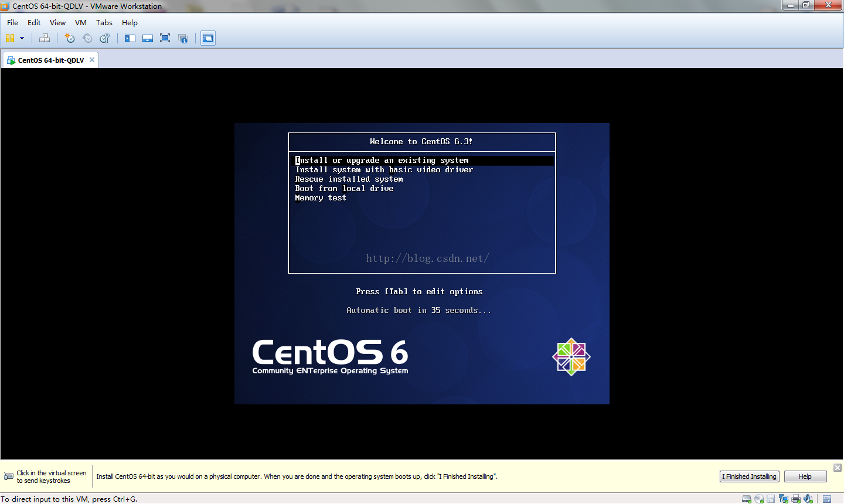Open the VM menu
The width and height of the screenshot is (844, 504).
click(x=81, y=22)
